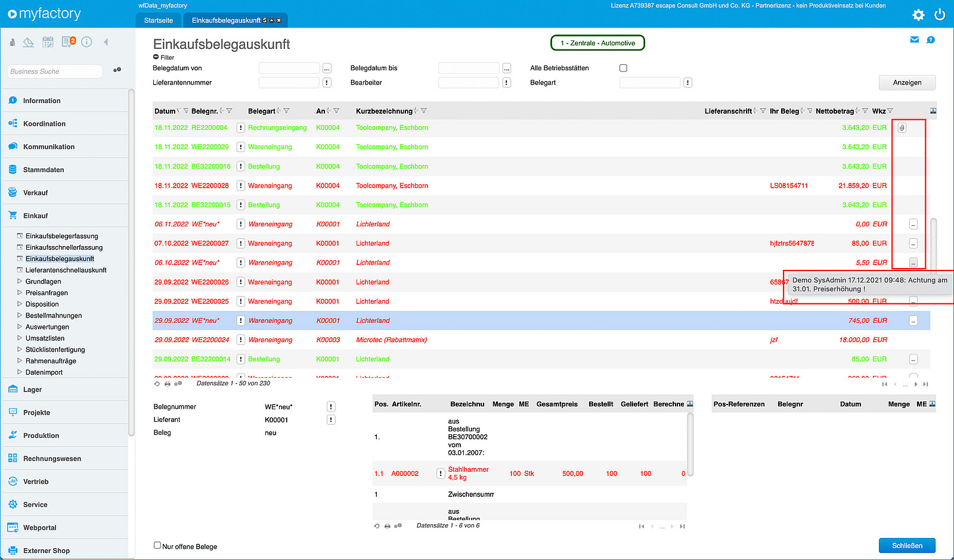Click the power logout icon
The height and width of the screenshot is (560, 954).
(940, 15)
